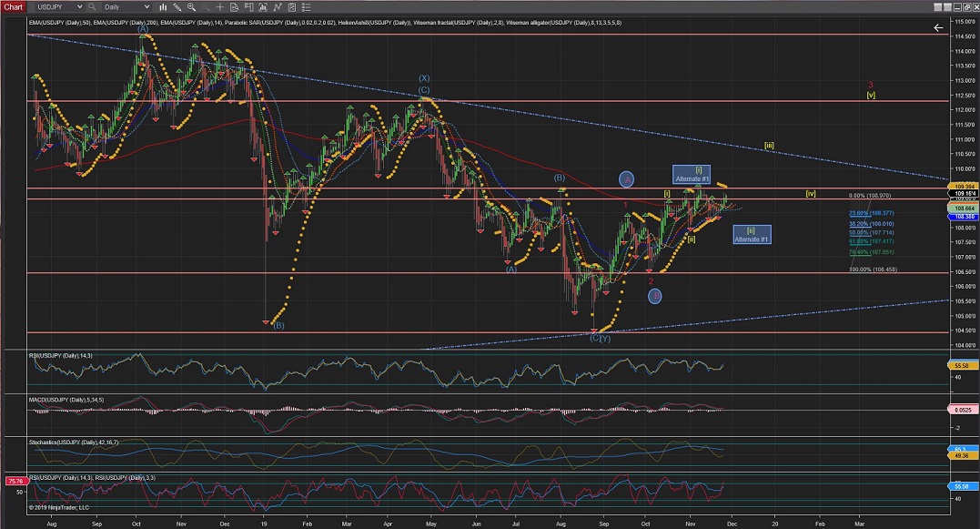Click the blue circled A wave marker

[x=627, y=179]
